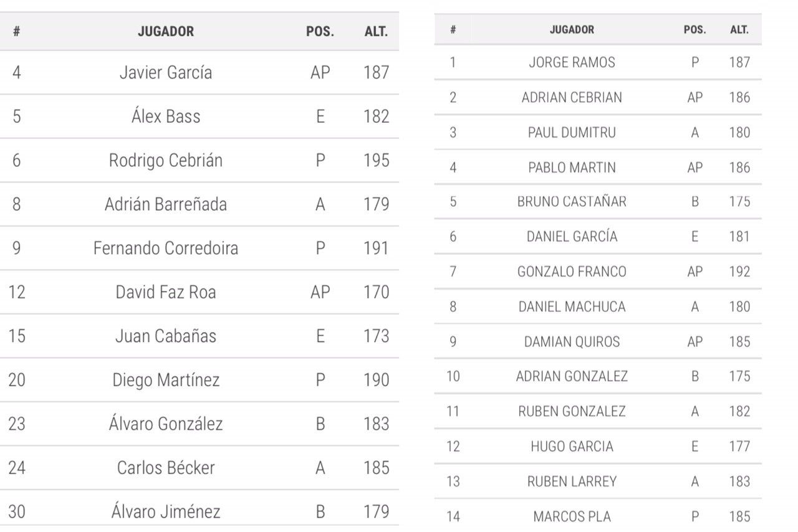
Task: Click the POS. header in right table
Action: pos(695,30)
